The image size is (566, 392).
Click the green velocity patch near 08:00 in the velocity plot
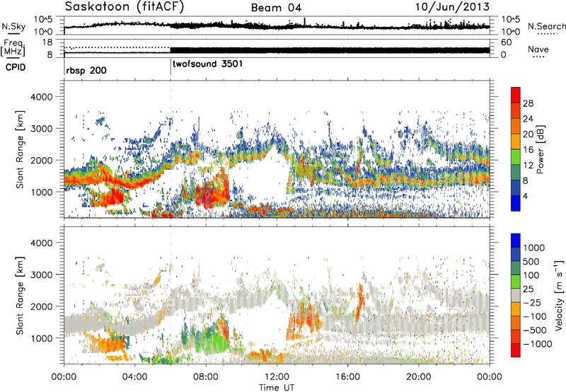[211, 340]
